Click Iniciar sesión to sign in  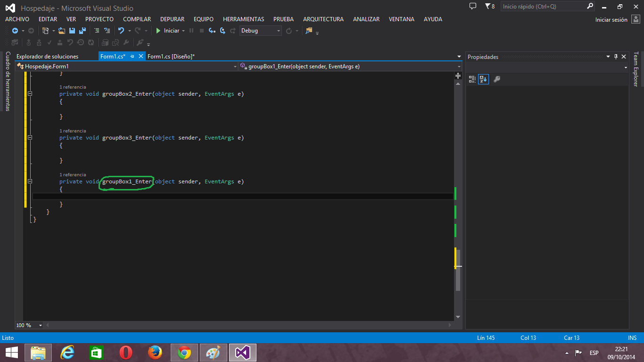pyautogui.click(x=612, y=19)
